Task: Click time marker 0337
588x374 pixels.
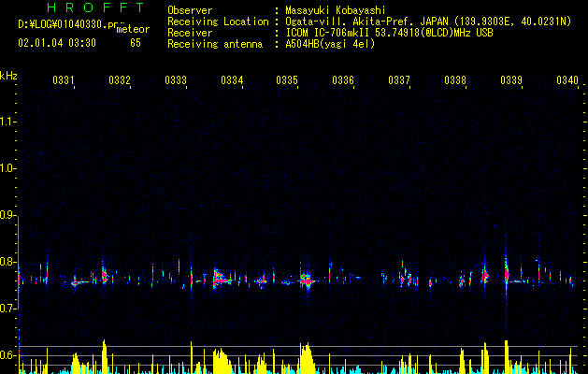Action: coord(399,79)
